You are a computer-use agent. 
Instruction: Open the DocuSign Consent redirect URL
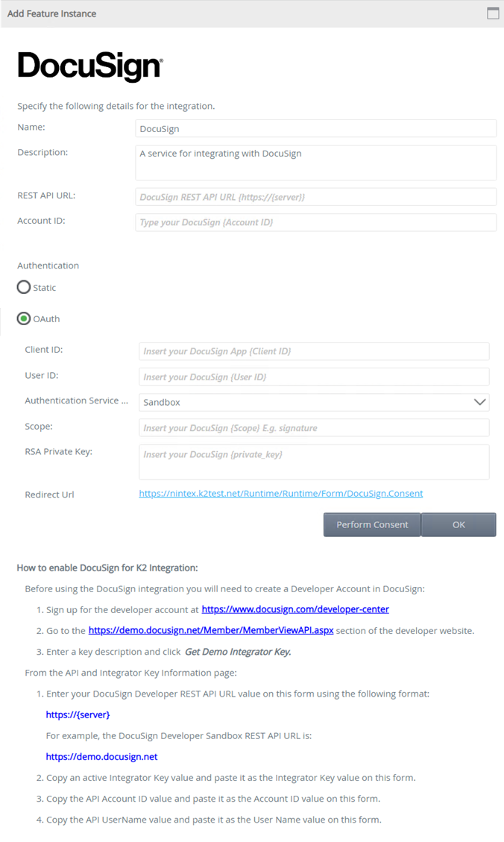click(x=280, y=493)
